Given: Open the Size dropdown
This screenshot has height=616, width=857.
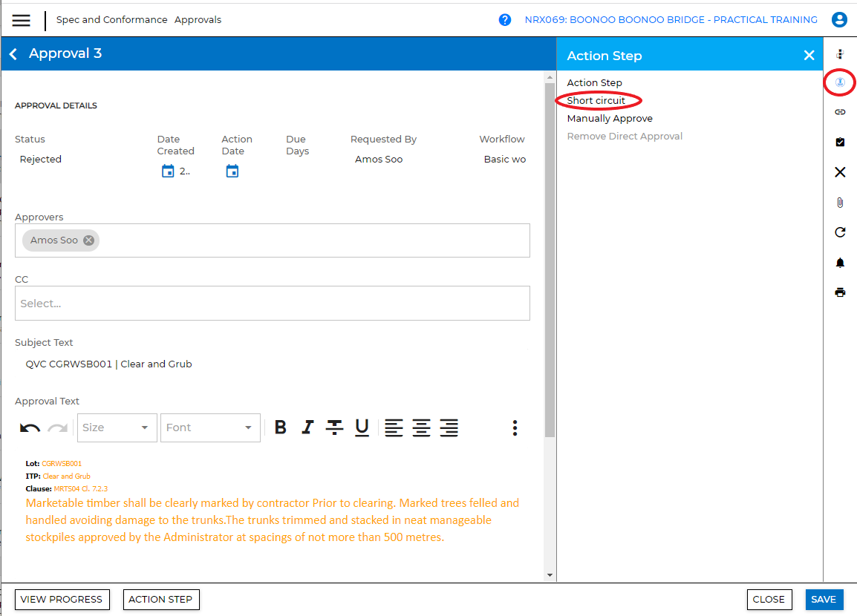Looking at the screenshot, I should coord(117,427).
